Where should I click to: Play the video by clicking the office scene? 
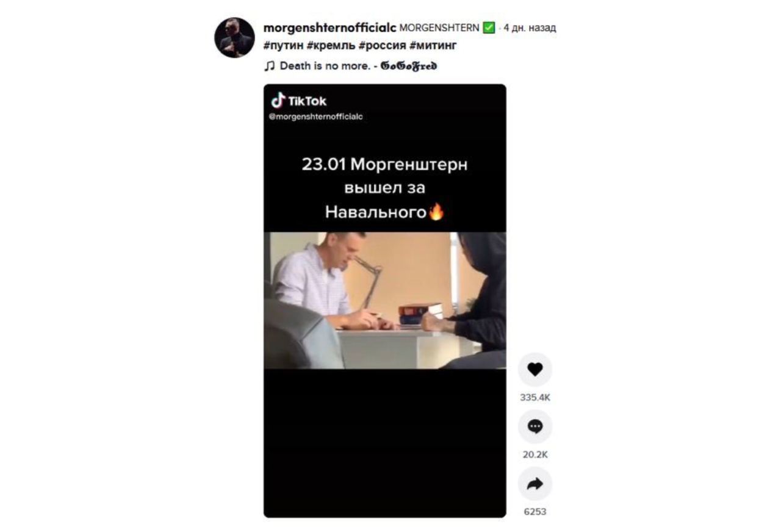[384, 300]
